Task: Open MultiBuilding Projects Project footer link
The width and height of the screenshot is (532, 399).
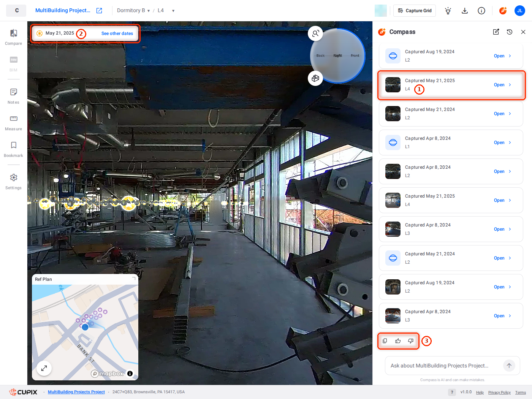Action: [x=76, y=392]
